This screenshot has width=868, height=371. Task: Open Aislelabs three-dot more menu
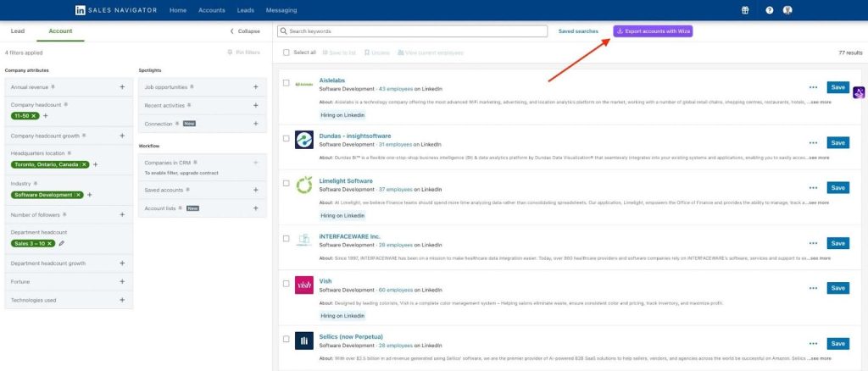pos(813,87)
